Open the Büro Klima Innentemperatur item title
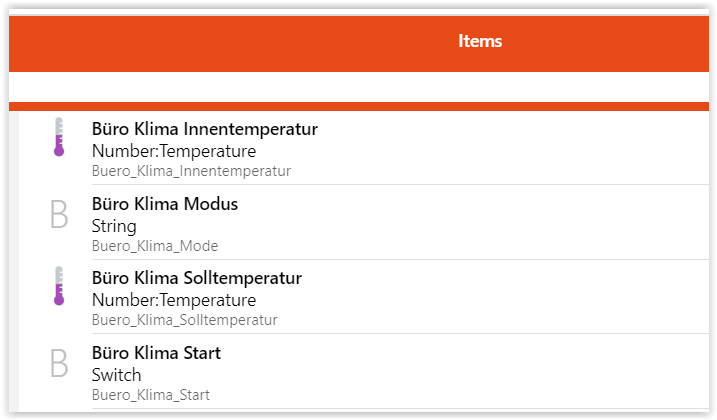 click(205, 129)
